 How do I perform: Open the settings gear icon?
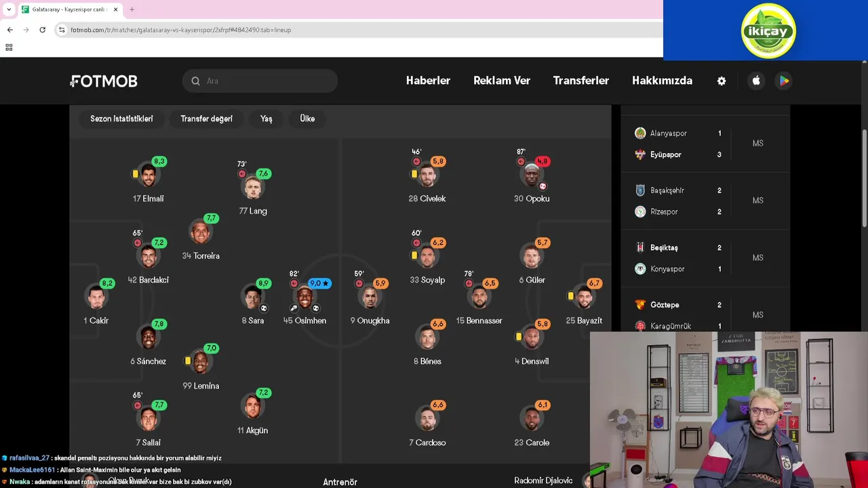pyautogui.click(x=722, y=81)
